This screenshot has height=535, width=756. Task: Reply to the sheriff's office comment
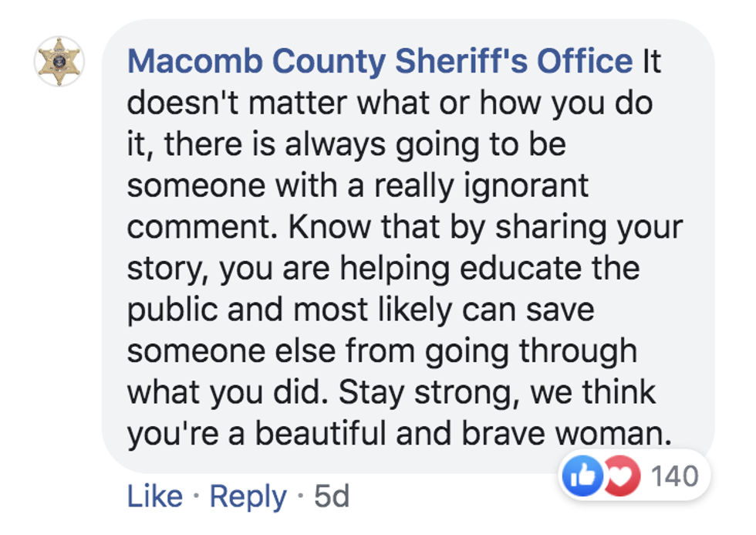(248, 497)
